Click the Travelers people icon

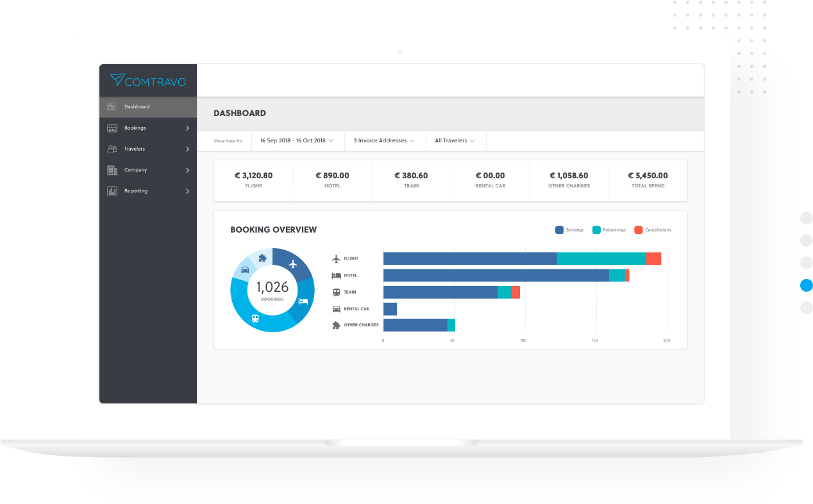[x=112, y=149]
